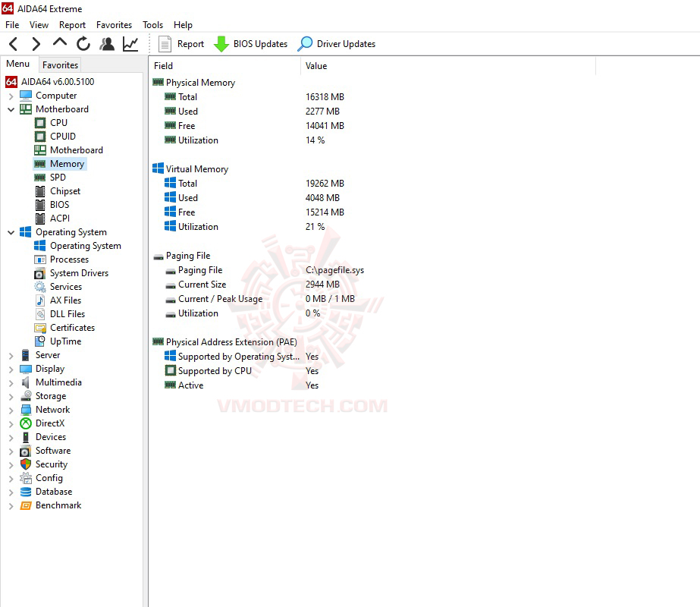Click the Driver Updates toolbar label
Image resolution: width=700 pixels, height=607 pixels.
pos(346,44)
